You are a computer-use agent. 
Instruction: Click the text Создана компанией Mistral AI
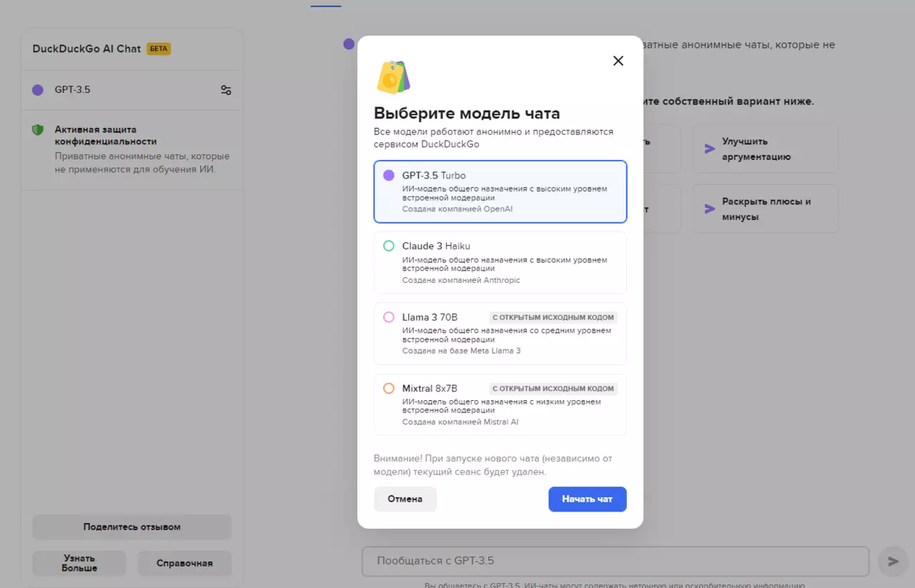tap(460, 422)
